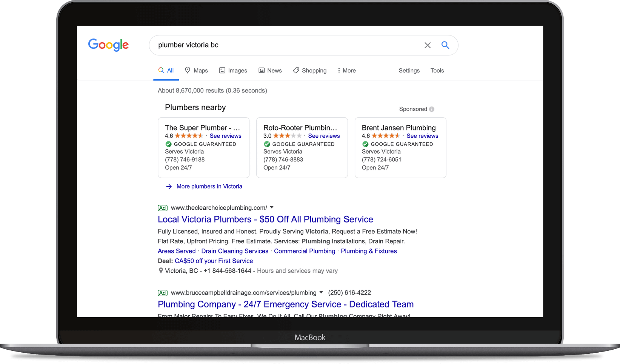620x364 pixels.
Task: Clear the search query with the X icon
Action: click(x=428, y=45)
